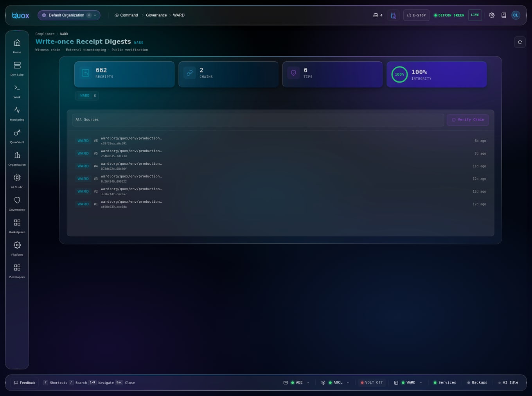Go to Monitoring in the sidebar
The height and width of the screenshot is (396, 532).
tap(17, 113)
